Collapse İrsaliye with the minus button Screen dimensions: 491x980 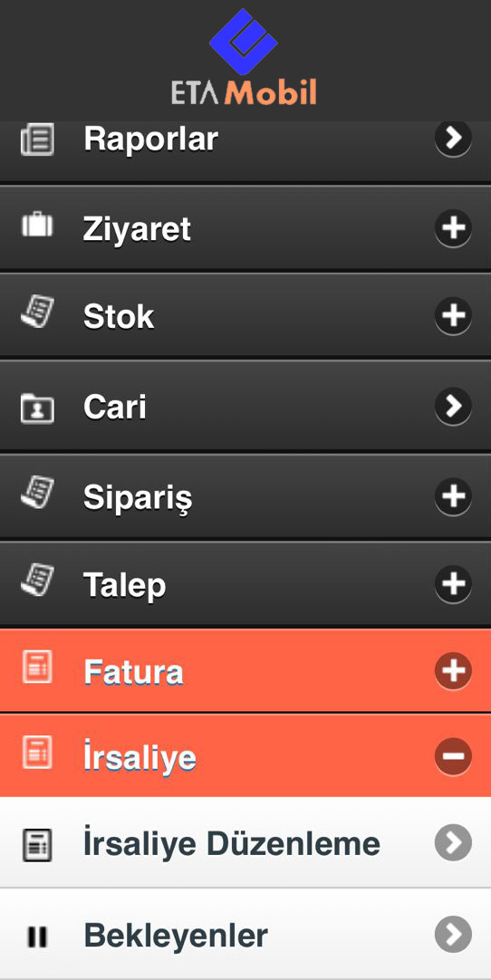coord(453,756)
